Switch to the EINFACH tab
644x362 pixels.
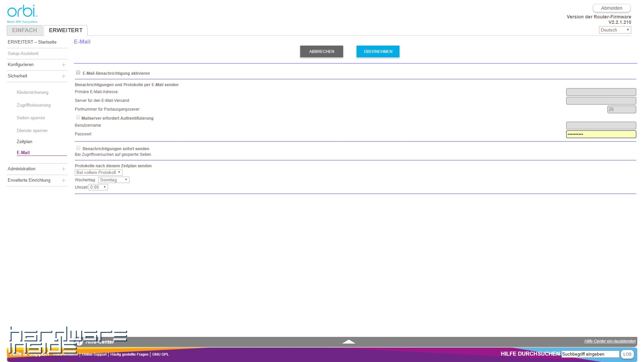[24, 30]
